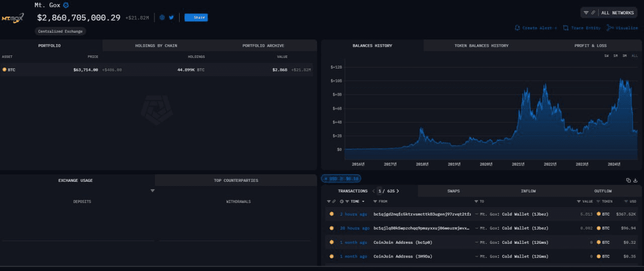The width and height of the screenshot is (644, 271).
Task: Download transactions using the download icon
Action: (635, 180)
